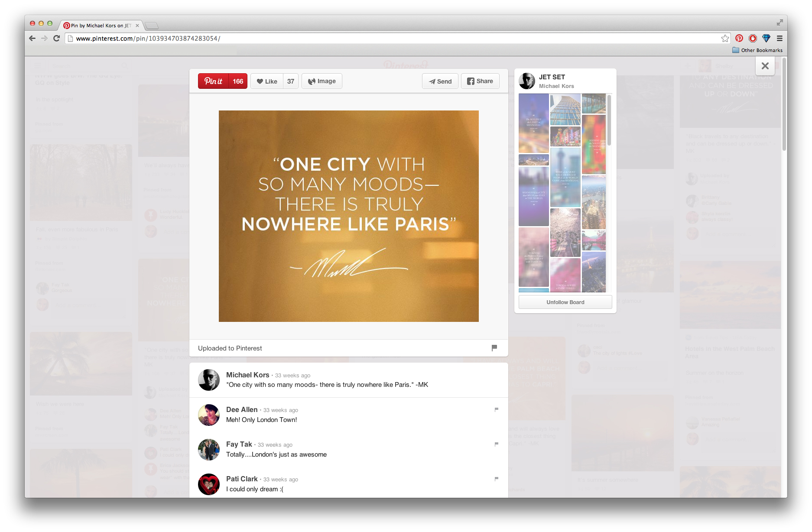Open Michael Kors avatar in board panel
812x532 pixels.
pyautogui.click(x=527, y=81)
